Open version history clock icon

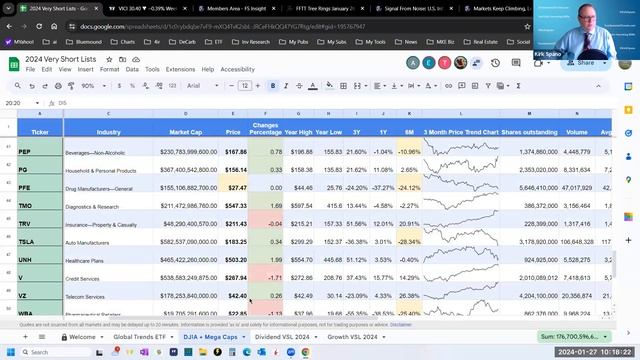click(495, 63)
